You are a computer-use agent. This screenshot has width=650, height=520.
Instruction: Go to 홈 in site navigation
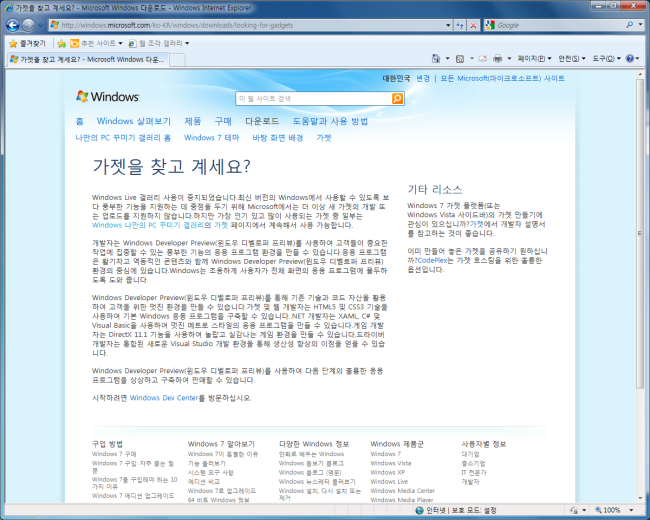pos(80,121)
